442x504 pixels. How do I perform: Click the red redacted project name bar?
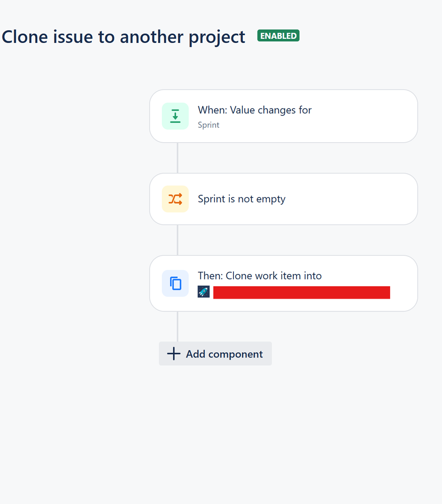pos(301,293)
